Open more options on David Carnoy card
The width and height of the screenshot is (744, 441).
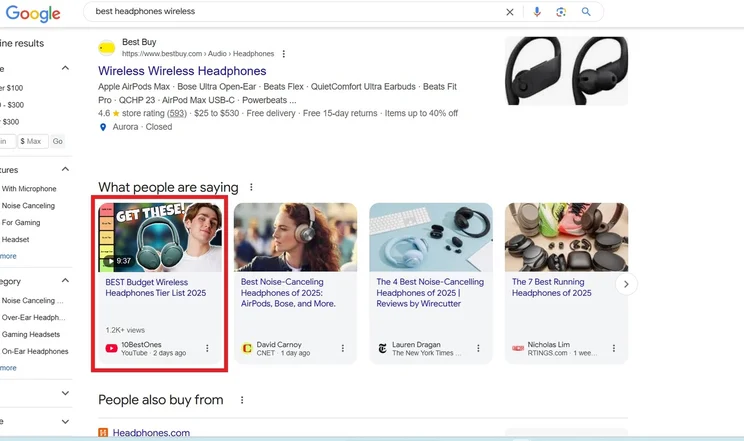coord(343,348)
